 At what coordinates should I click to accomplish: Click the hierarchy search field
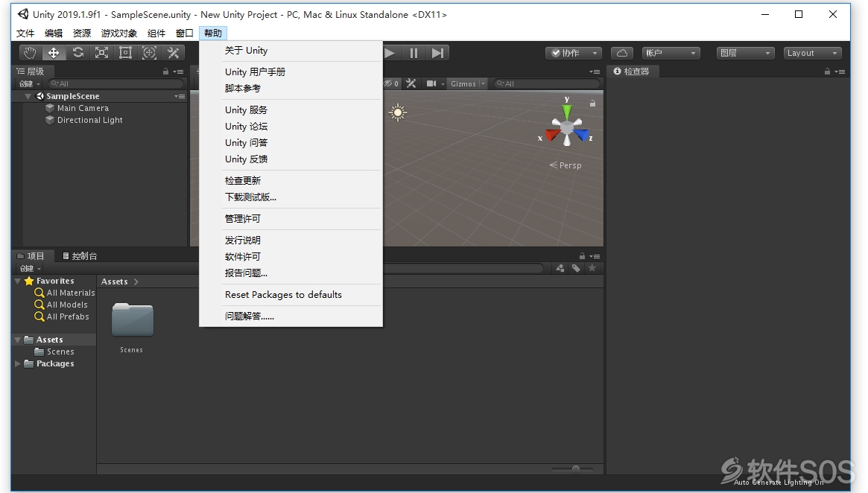tap(115, 83)
